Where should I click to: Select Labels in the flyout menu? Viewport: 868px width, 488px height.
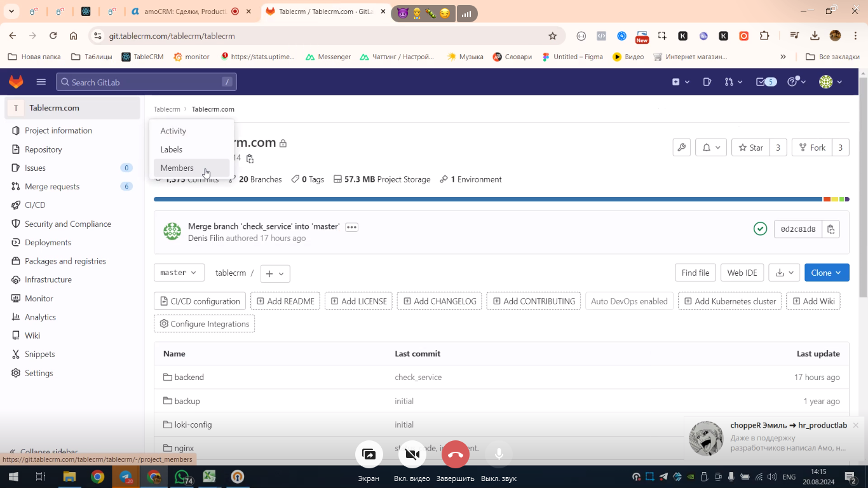(x=191, y=149)
